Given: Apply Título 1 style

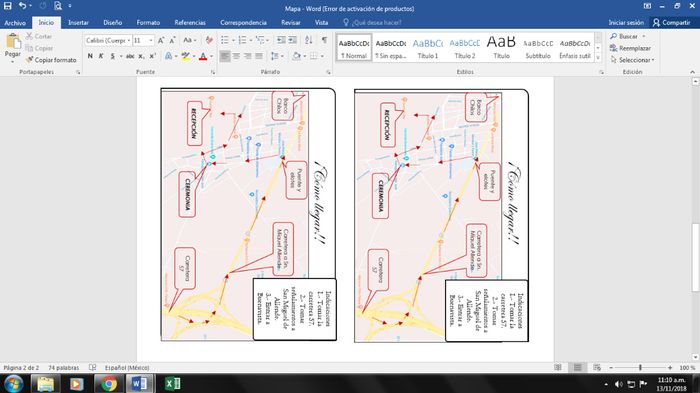Looking at the screenshot, I should pyautogui.click(x=428, y=47).
